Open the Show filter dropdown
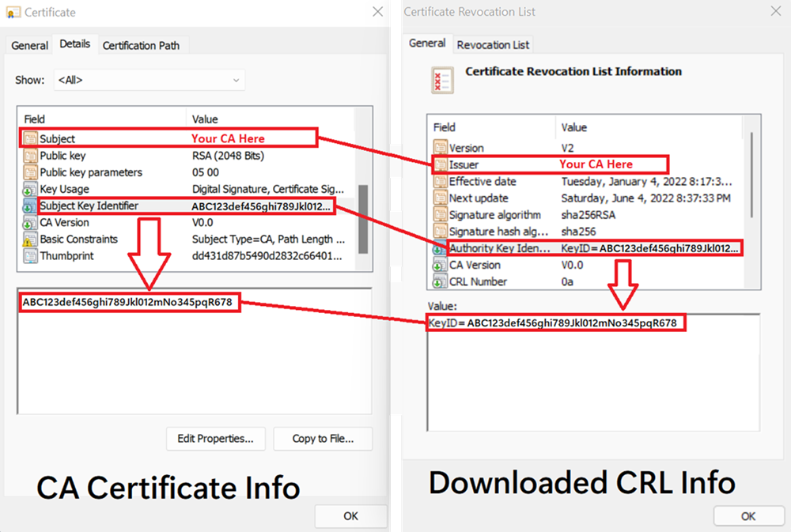791x532 pixels. 237,80
